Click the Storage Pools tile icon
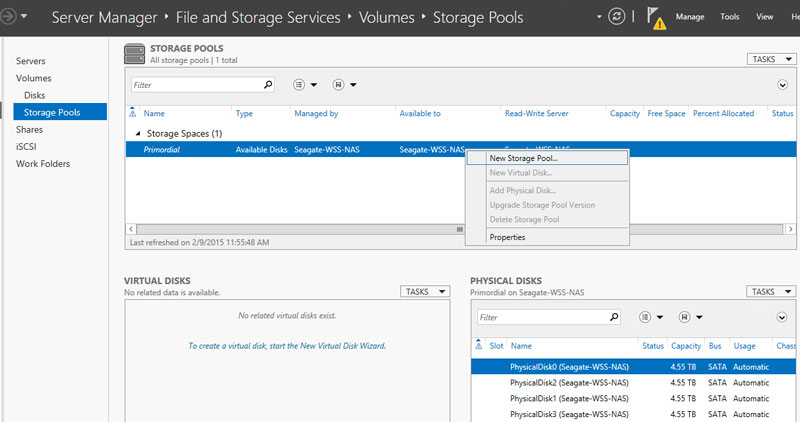This screenshot has width=800, height=422. pos(134,54)
